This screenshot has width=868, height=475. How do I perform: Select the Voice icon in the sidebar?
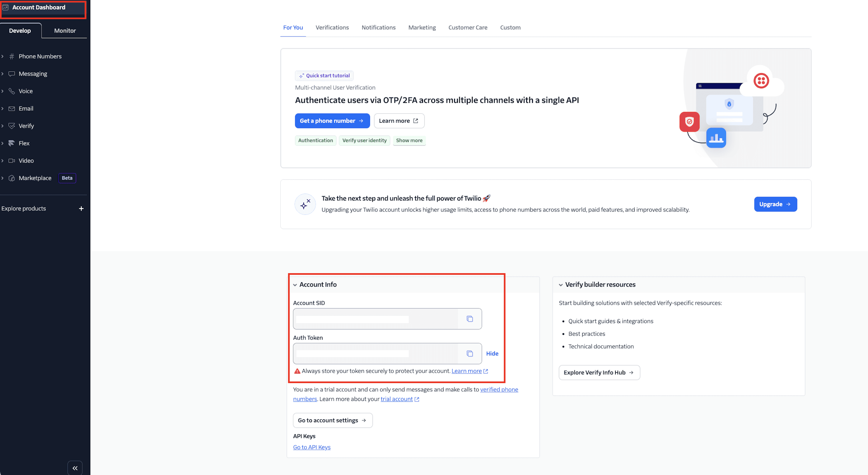pyautogui.click(x=12, y=91)
